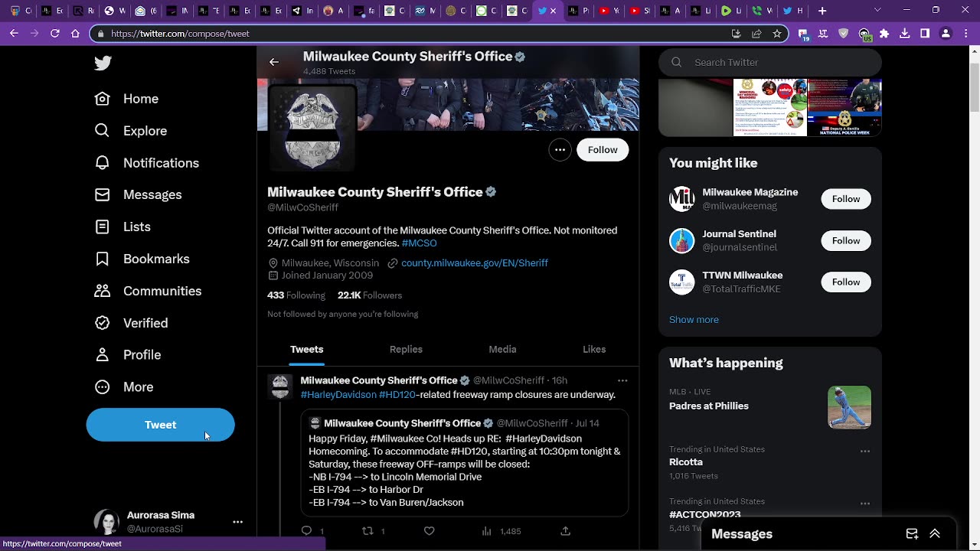Click the Twitter bird logo
The width and height of the screenshot is (980, 551).
click(103, 63)
